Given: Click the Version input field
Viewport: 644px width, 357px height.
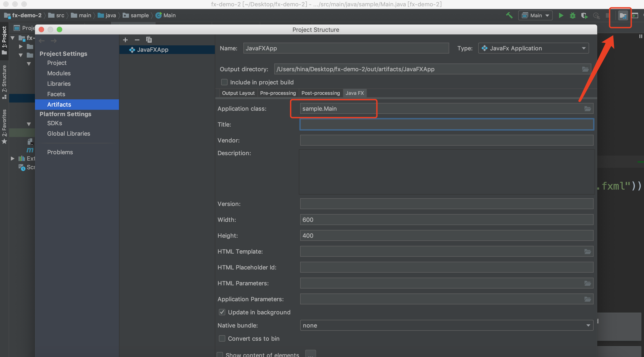Looking at the screenshot, I should pos(446,204).
